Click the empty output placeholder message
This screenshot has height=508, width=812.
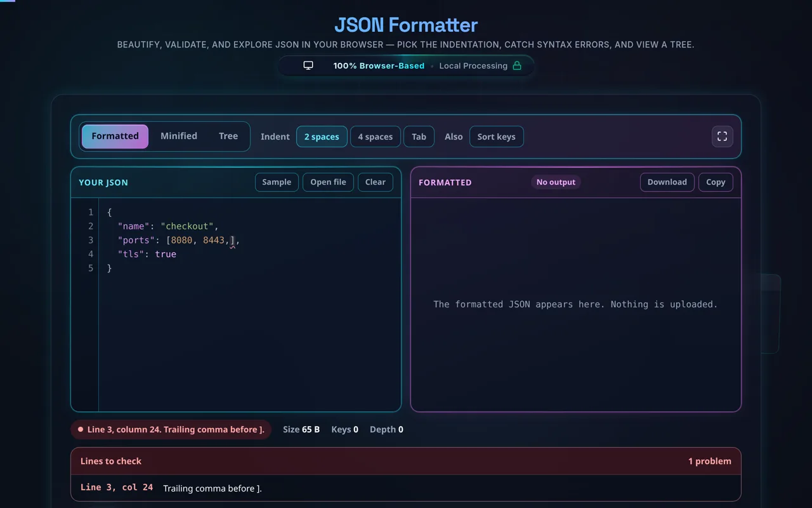[575, 304]
